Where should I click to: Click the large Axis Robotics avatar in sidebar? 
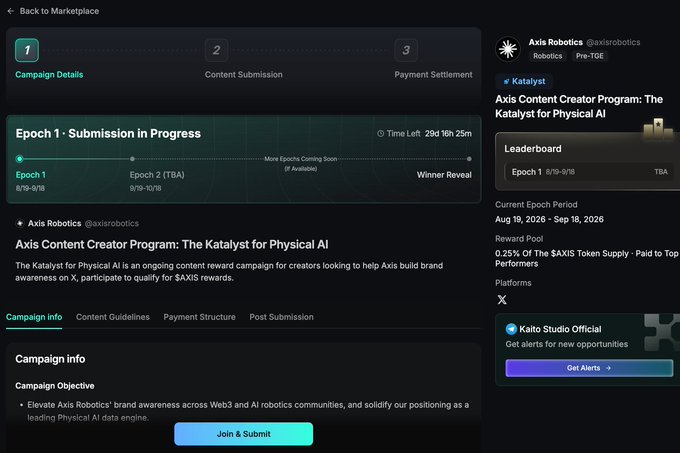tap(508, 49)
